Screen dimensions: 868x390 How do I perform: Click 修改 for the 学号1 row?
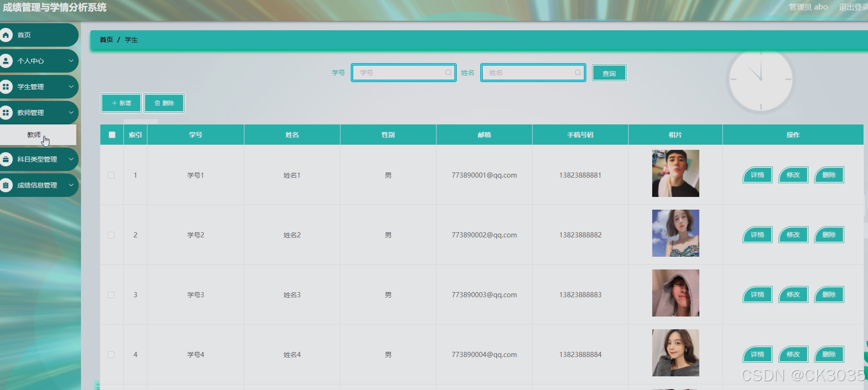[793, 175]
